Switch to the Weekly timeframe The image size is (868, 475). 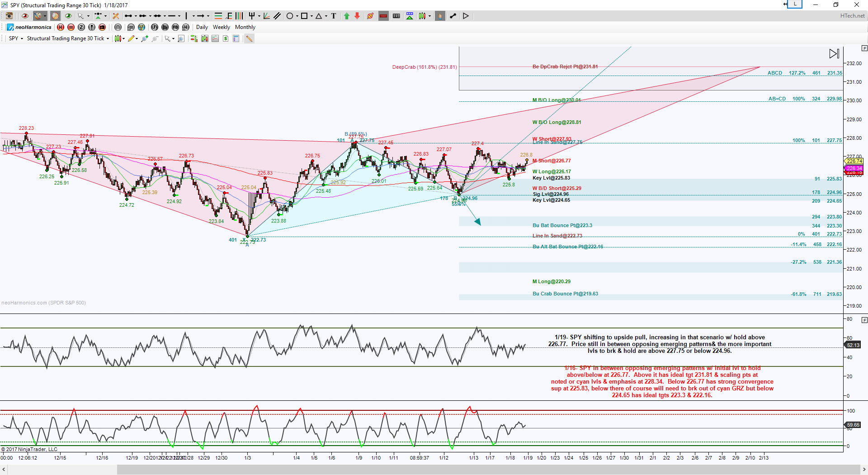click(222, 27)
